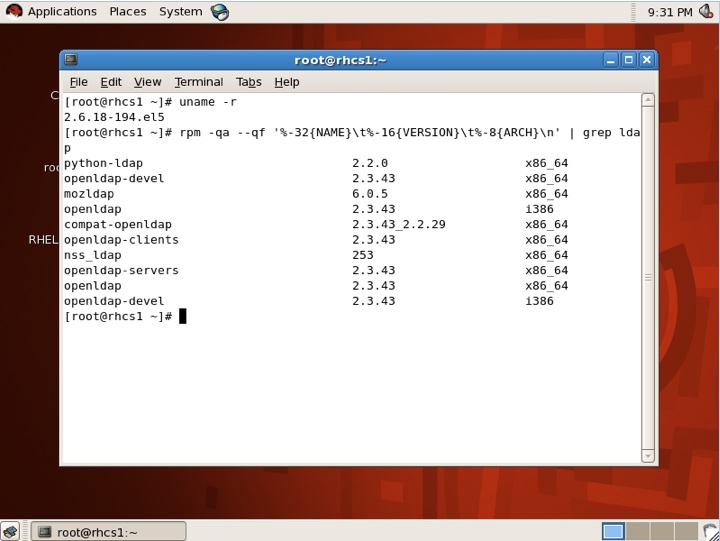Maximize the root@rhcs1 terminal window
The width and height of the screenshot is (720, 541).
tap(629, 60)
